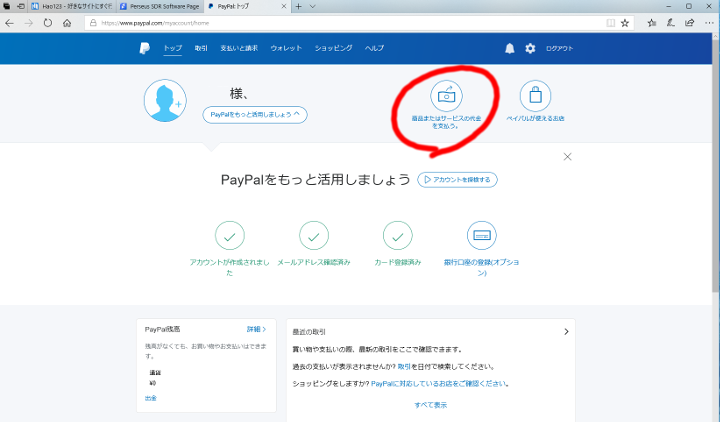Click アカウントが作成されました label
This screenshot has height=422, width=720.
click(x=230, y=267)
